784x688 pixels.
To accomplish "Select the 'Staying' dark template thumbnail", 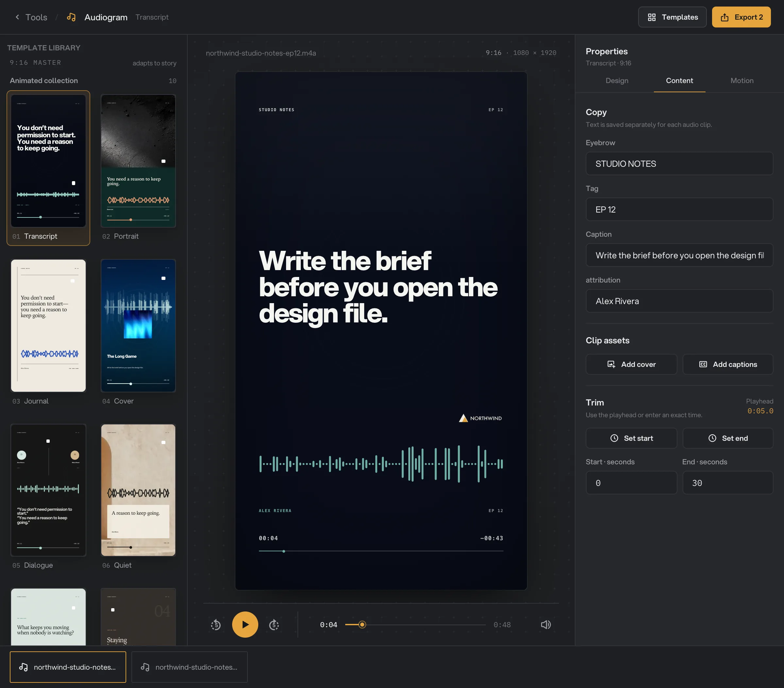I will pos(138,616).
